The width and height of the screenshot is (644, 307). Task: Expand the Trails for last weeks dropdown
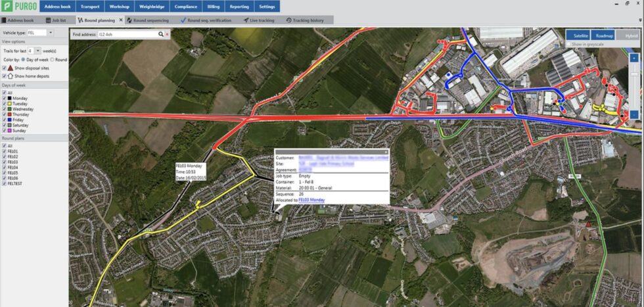pyautogui.click(x=38, y=51)
